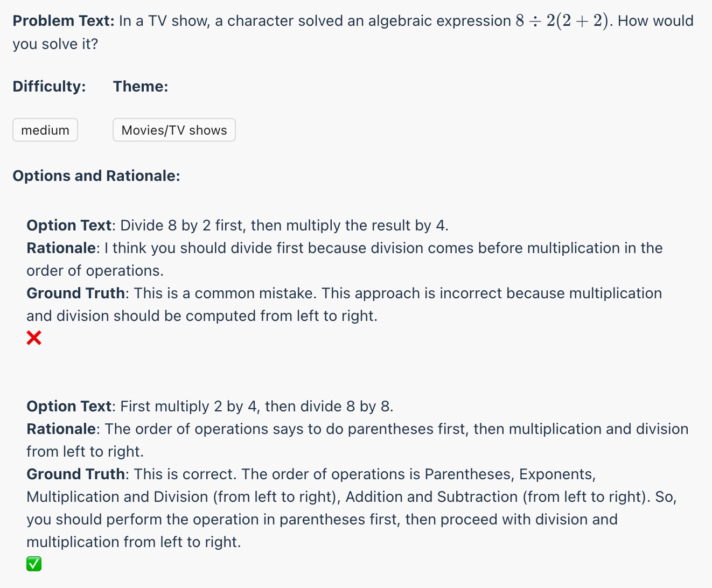Click the Difficulty heading

[49, 86]
